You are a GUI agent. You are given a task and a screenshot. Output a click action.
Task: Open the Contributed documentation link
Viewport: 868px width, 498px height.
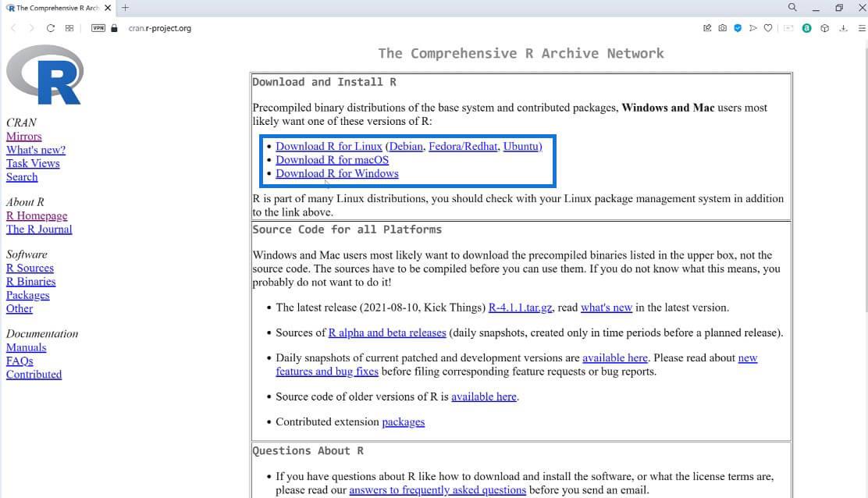(x=34, y=375)
